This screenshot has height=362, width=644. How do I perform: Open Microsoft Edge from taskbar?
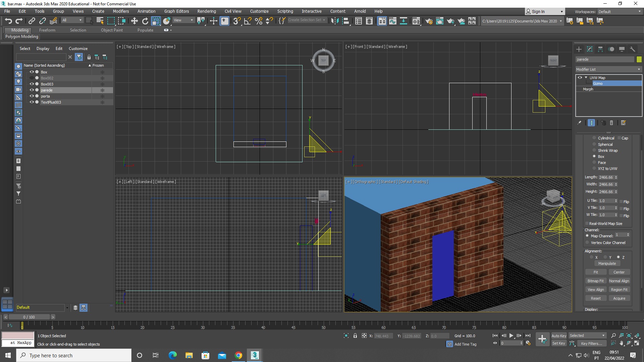click(172, 355)
